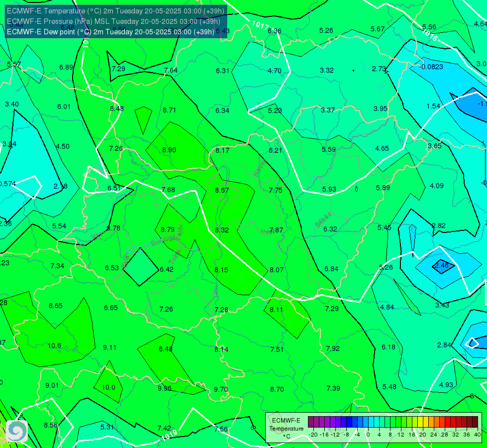Click the swirl logo icon in bottom-left corner

(x=17, y=431)
